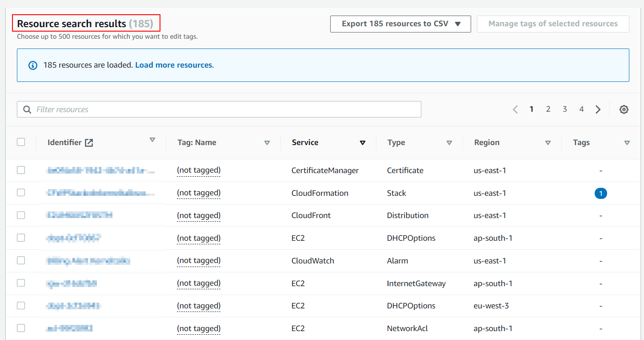Click the next page chevron arrow
The image size is (644, 340).
click(x=598, y=109)
